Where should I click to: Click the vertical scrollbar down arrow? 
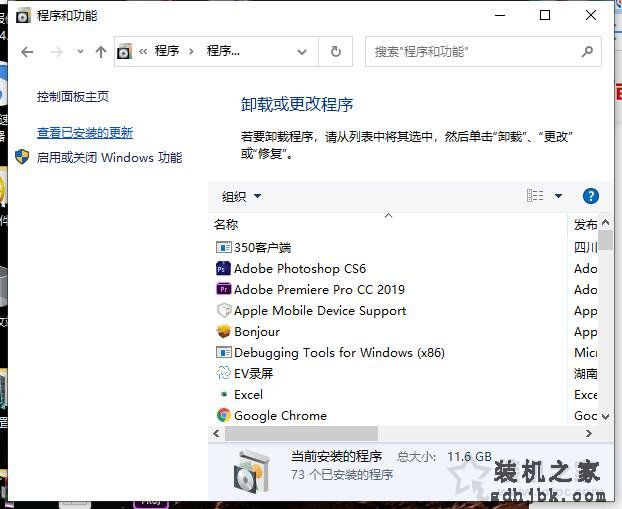coord(605,417)
